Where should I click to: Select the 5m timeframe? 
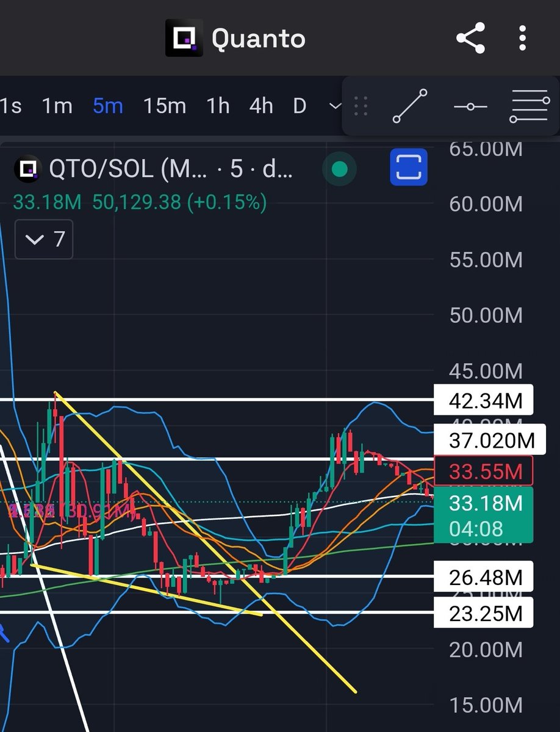click(x=108, y=106)
